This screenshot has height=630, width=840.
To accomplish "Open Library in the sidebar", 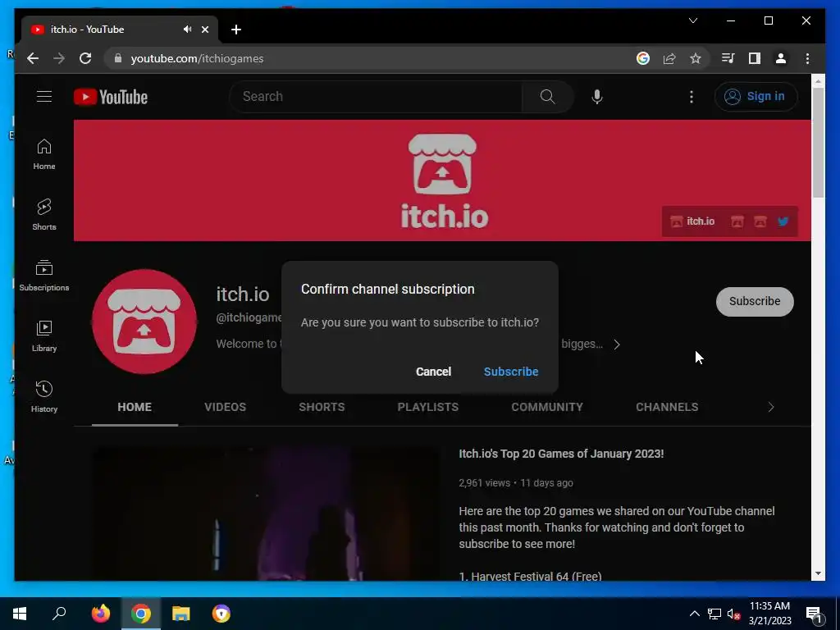I will coord(44,336).
